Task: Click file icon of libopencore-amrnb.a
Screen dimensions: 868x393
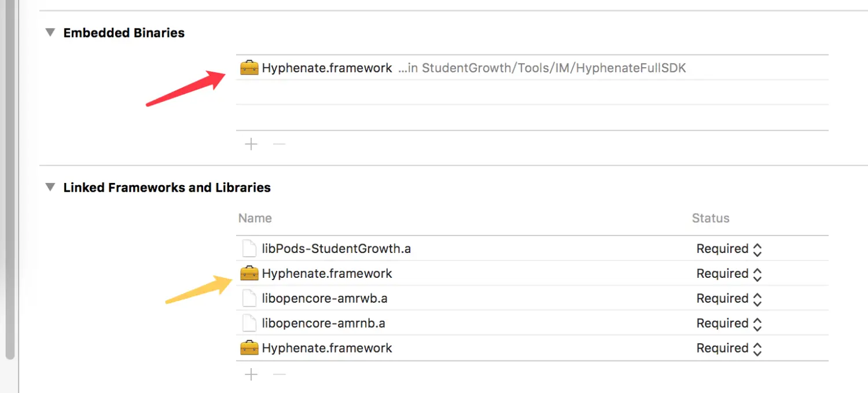Action: [249, 324]
